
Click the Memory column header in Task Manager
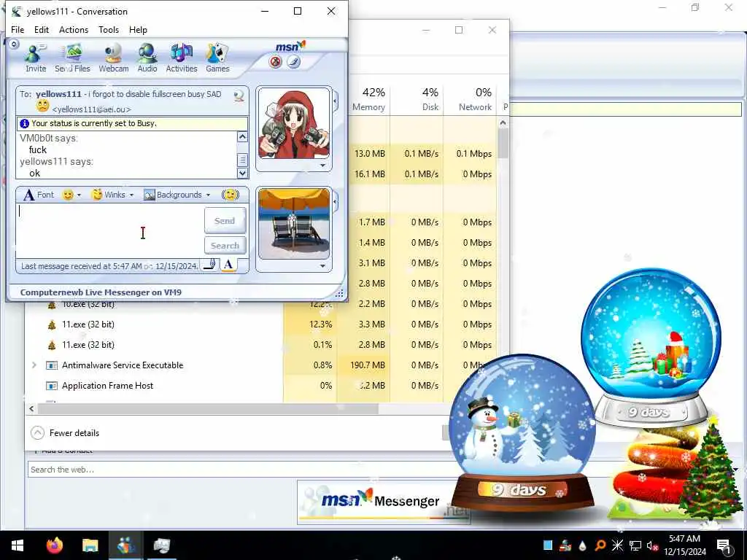[368, 99]
